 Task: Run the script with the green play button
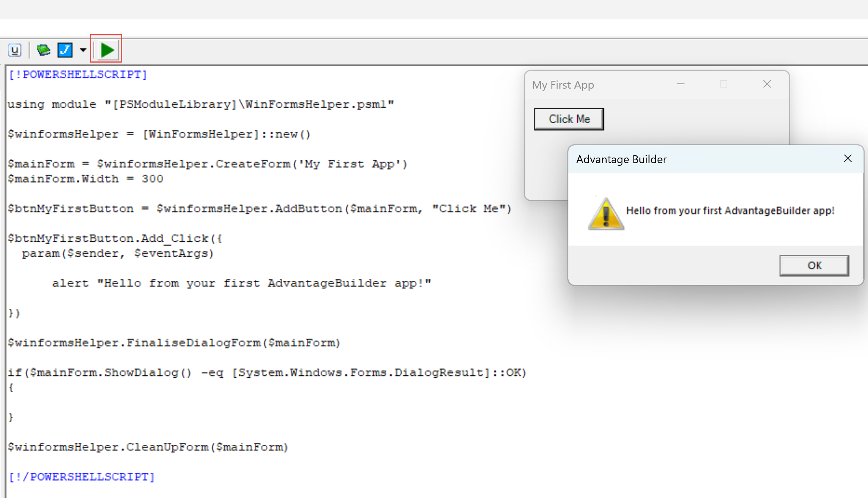(x=107, y=50)
